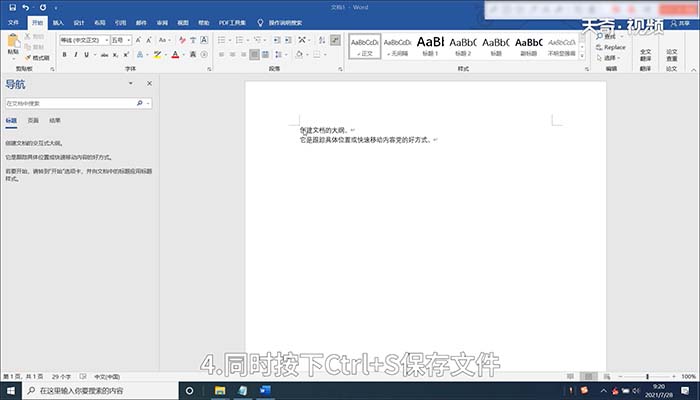Image resolution: width=700 pixels, height=400 pixels.
Task: Toggle show paragraph marks button
Action: pyautogui.click(x=335, y=40)
